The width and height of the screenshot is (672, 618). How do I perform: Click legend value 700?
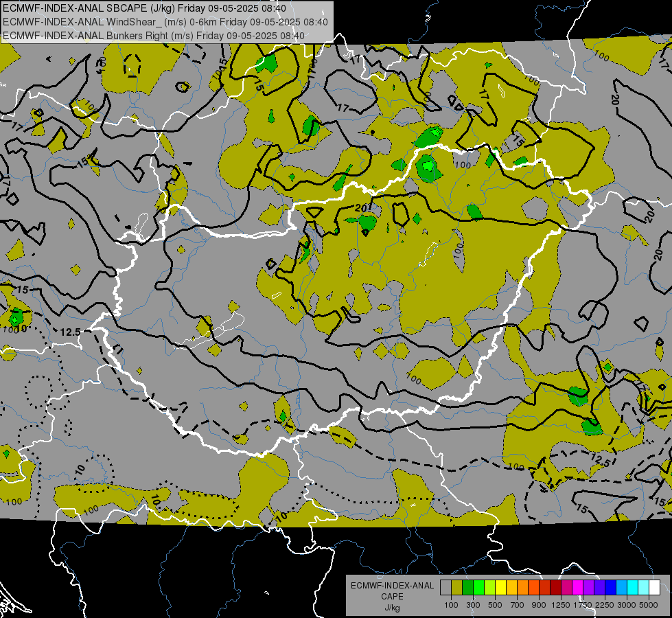point(518,605)
